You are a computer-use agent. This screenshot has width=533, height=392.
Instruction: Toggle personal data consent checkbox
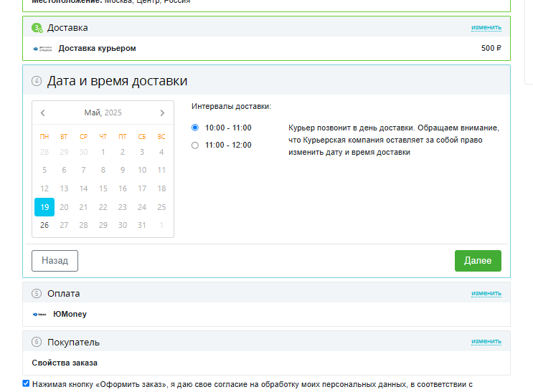click(27, 384)
